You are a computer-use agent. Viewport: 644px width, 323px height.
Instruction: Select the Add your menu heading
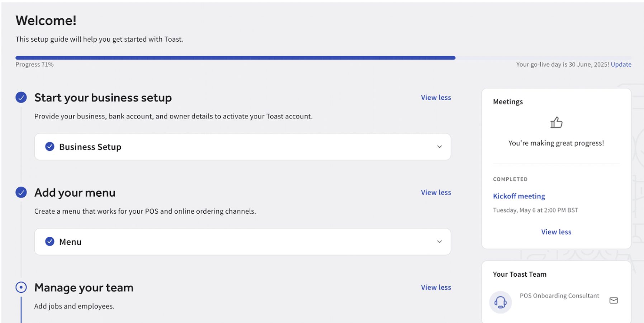75,193
